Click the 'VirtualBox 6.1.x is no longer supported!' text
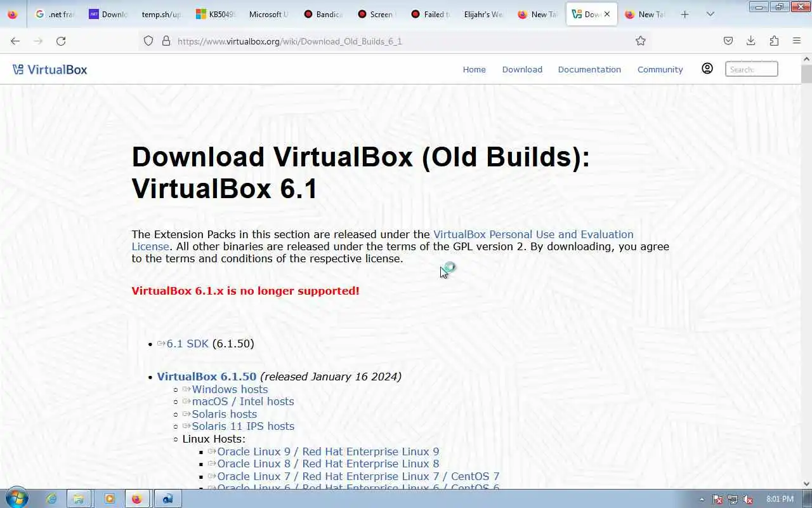812x508 pixels. pos(246,291)
